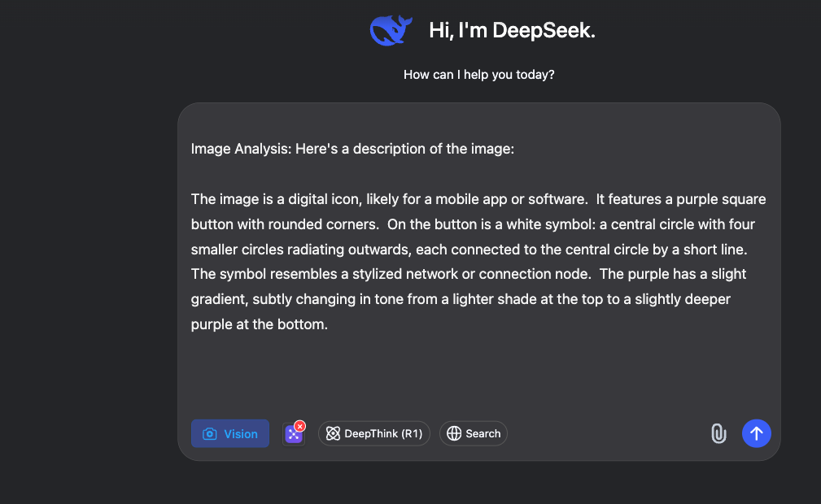The height and width of the screenshot is (504, 821).
Task: Remove the attached purple image thumbnail
Action: pos(300,426)
